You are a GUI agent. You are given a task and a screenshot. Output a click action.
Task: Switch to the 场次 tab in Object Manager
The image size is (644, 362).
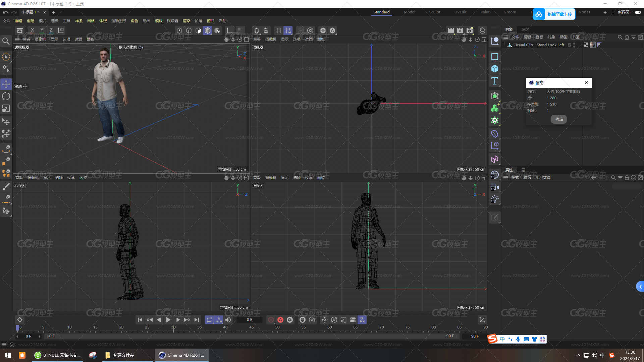point(525,29)
